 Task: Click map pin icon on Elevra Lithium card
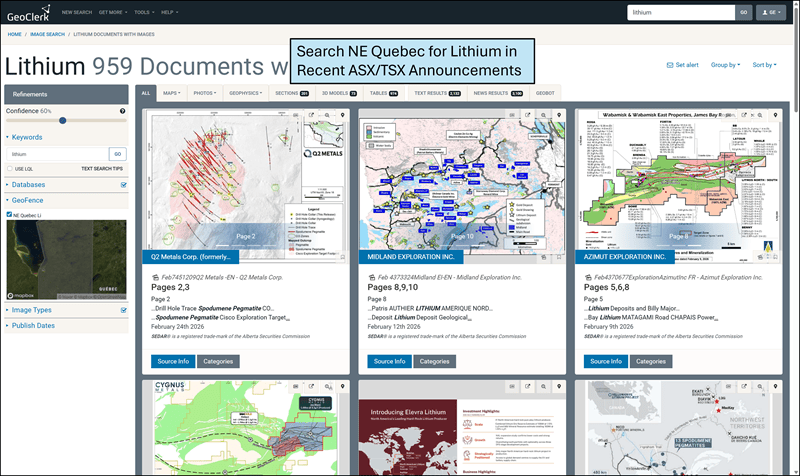(x=559, y=387)
